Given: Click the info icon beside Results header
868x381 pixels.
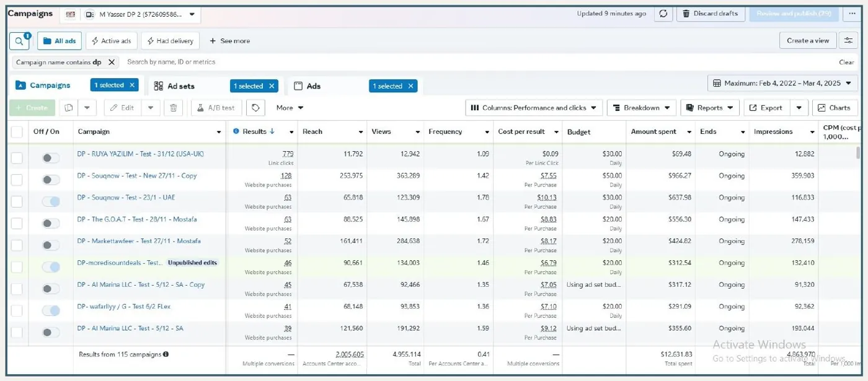Looking at the screenshot, I should 236,131.
